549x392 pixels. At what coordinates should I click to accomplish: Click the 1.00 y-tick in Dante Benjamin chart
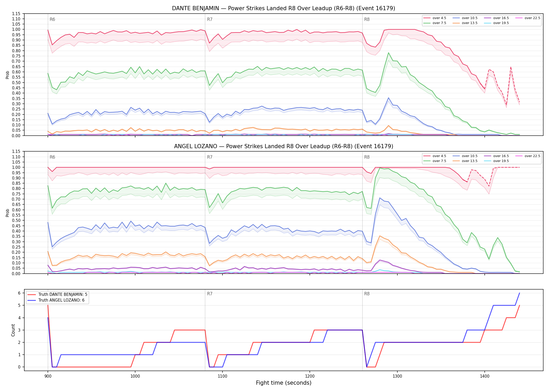tap(16, 30)
